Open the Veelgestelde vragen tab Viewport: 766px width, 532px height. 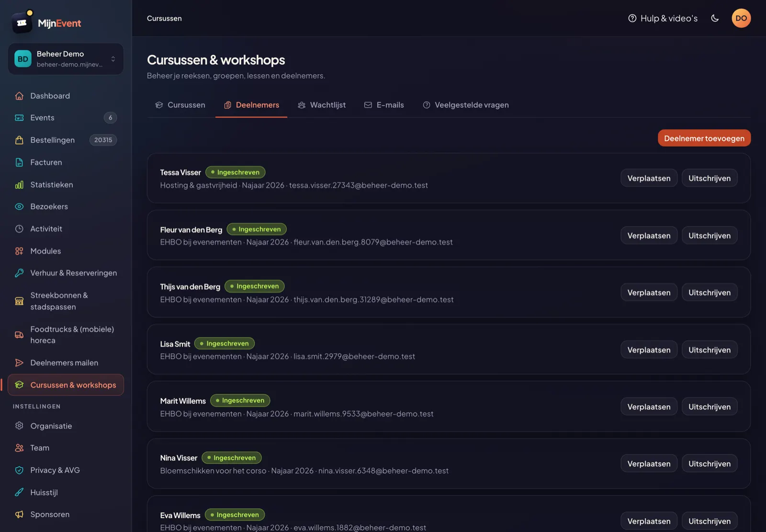[x=466, y=105]
